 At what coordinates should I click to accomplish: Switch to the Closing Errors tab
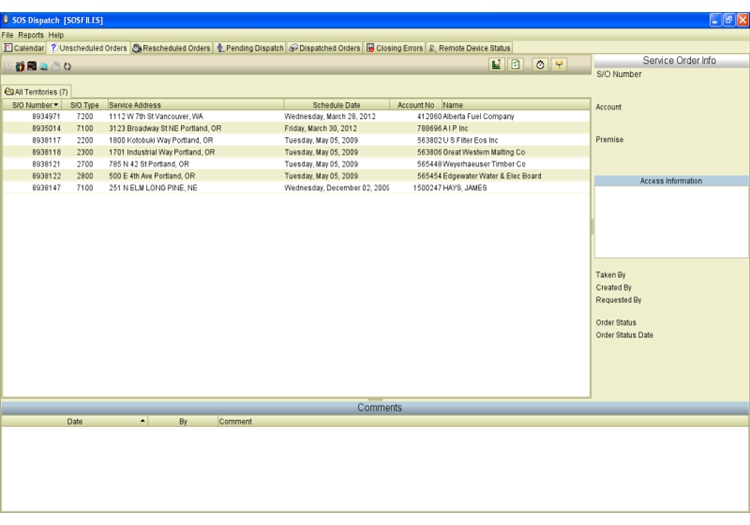coord(395,48)
